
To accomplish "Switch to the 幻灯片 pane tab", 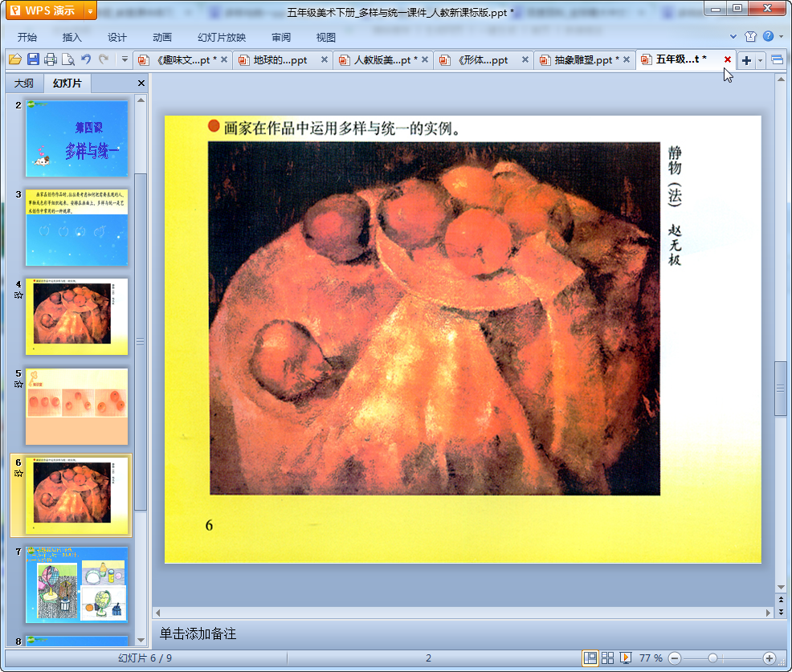I will [x=67, y=83].
